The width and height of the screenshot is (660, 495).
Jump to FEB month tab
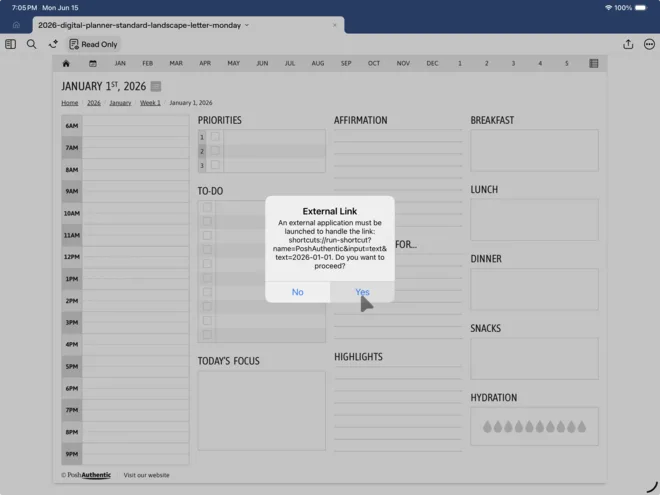pyautogui.click(x=147, y=64)
